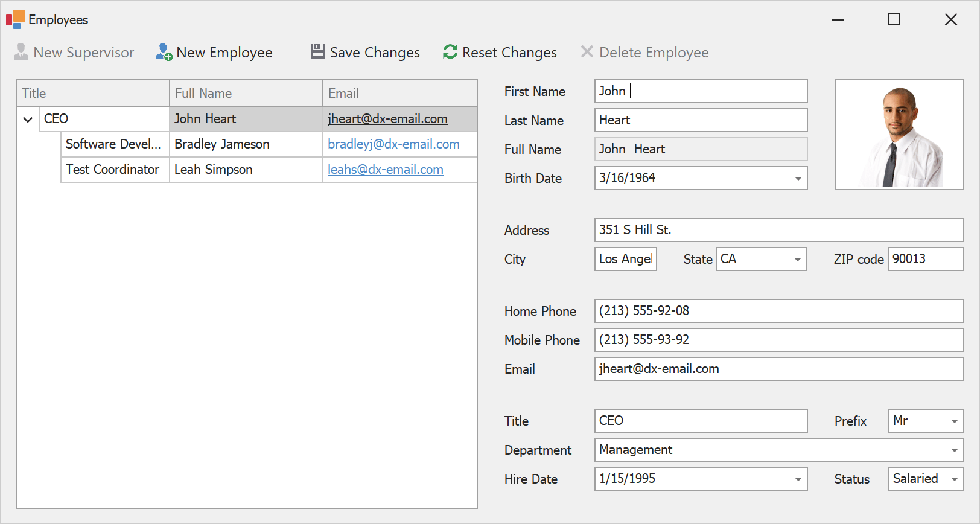Open the Department dropdown list
Image resolution: width=980 pixels, height=524 pixels.
(954, 450)
